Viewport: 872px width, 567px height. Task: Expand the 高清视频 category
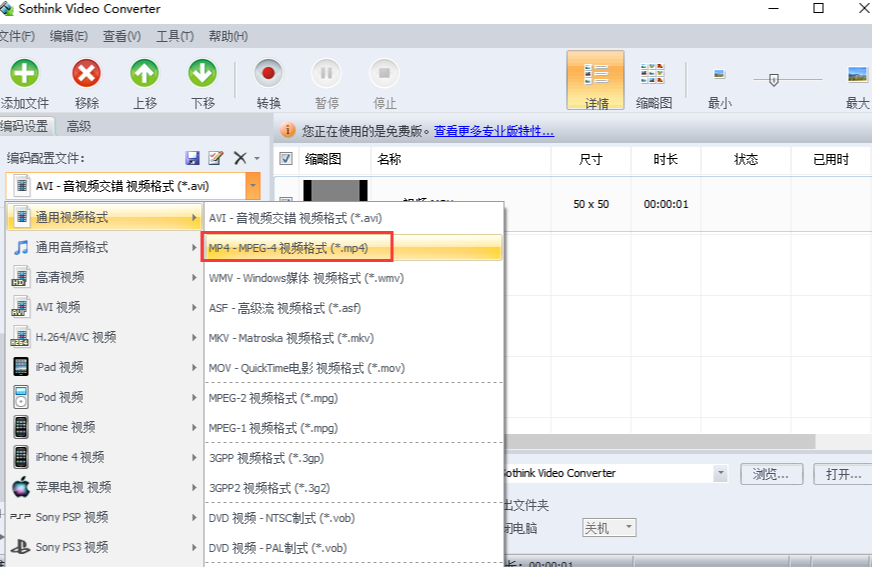(x=105, y=277)
